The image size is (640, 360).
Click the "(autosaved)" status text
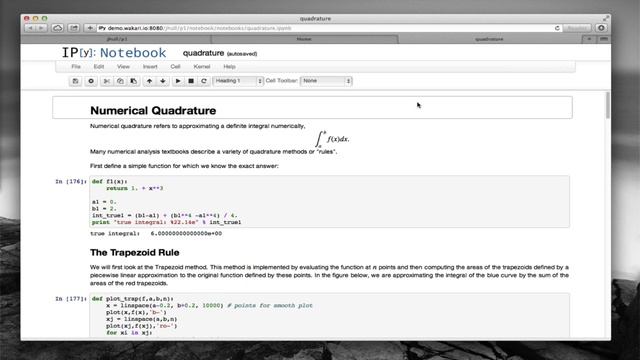coord(242,54)
